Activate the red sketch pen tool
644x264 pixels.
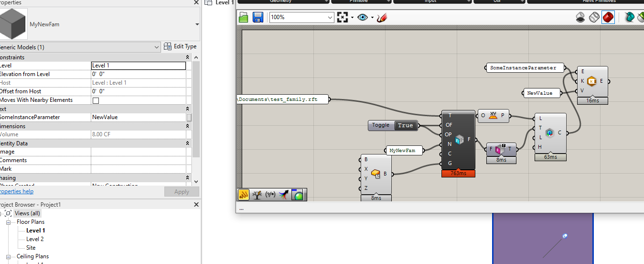pyautogui.click(x=382, y=17)
